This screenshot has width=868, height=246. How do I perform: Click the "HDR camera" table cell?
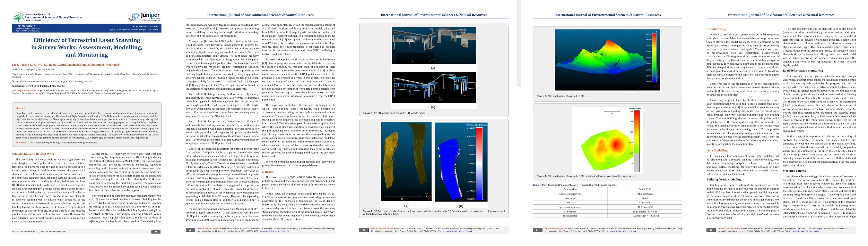(570, 212)
